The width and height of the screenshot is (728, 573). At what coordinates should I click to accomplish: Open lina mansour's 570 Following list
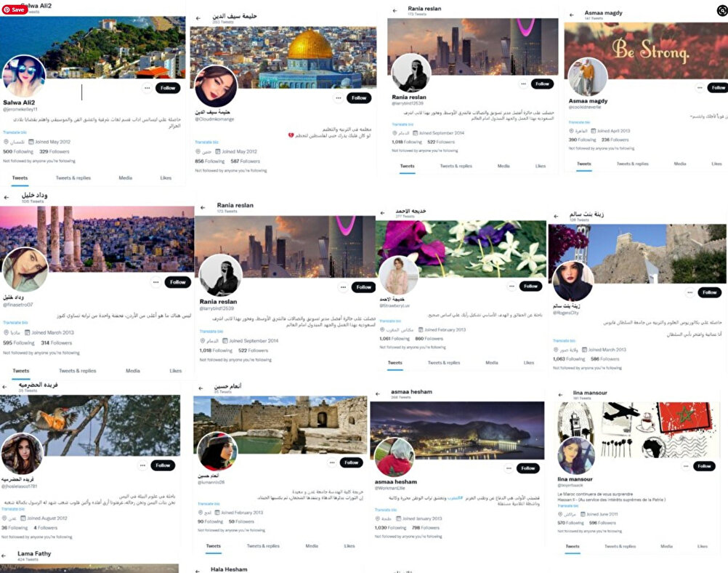pyautogui.click(x=567, y=523)
